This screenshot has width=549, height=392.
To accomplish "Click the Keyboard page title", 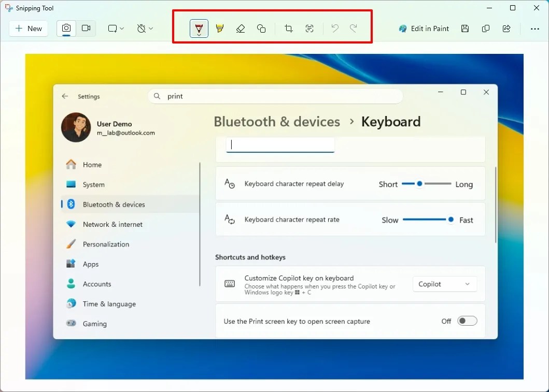I will 391,122.
